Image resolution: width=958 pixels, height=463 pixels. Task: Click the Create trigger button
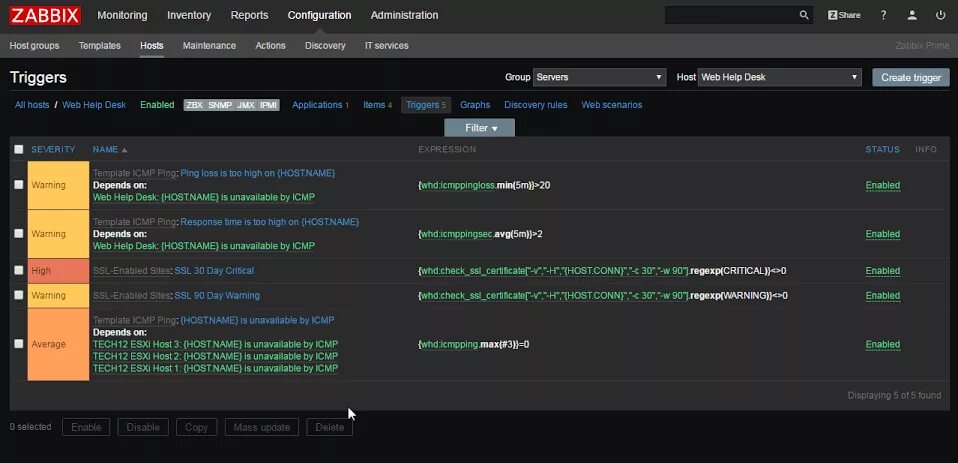911,78
